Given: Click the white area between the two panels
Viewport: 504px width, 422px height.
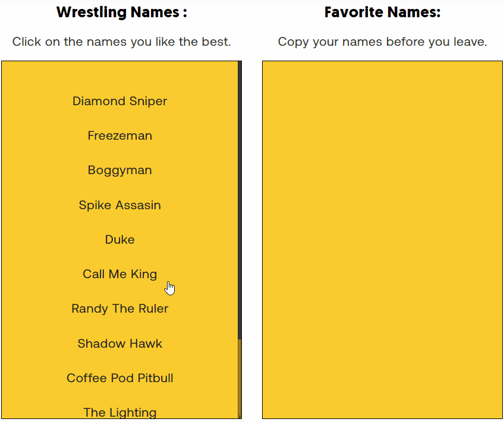Looking at the screenshot, I should (251, 238).
